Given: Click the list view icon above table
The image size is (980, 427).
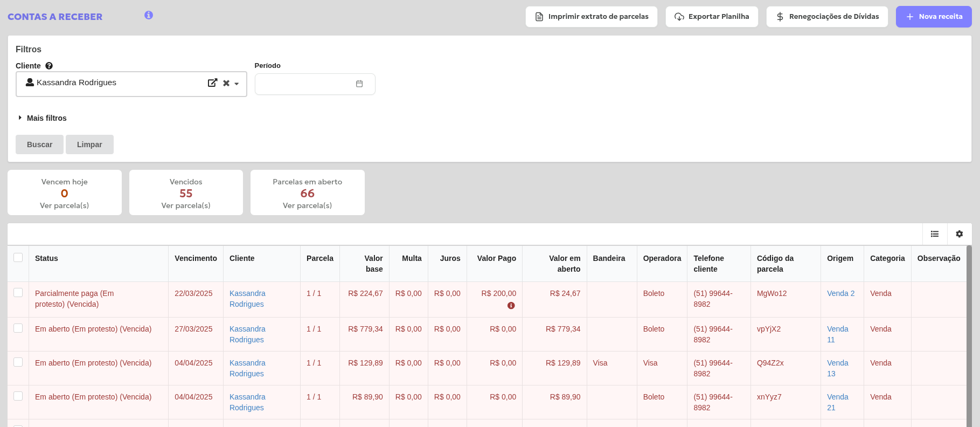Looking at the screenshot, I should point(935,234).
